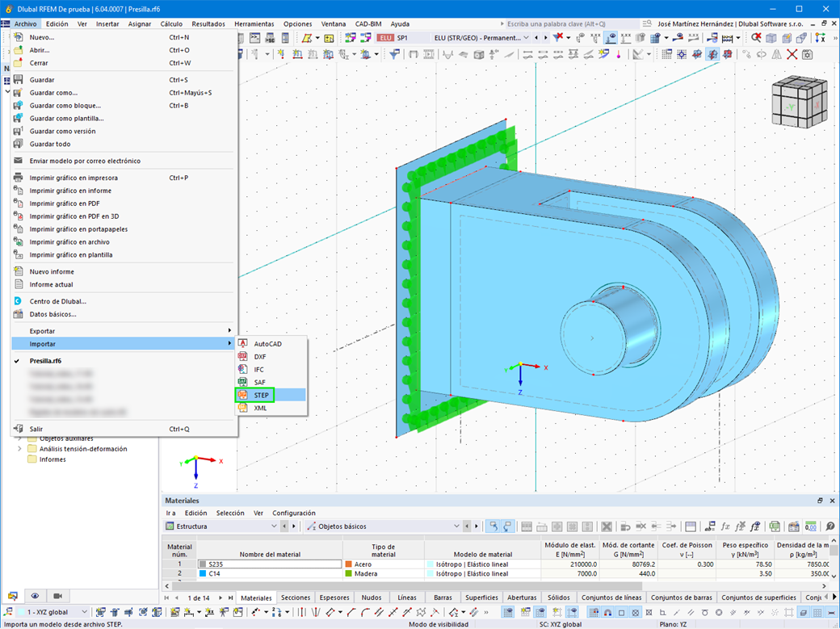The height and width of the screenshot is (629, 840).
Task: Switch to the Superficies tab
Action: point(481,598)
